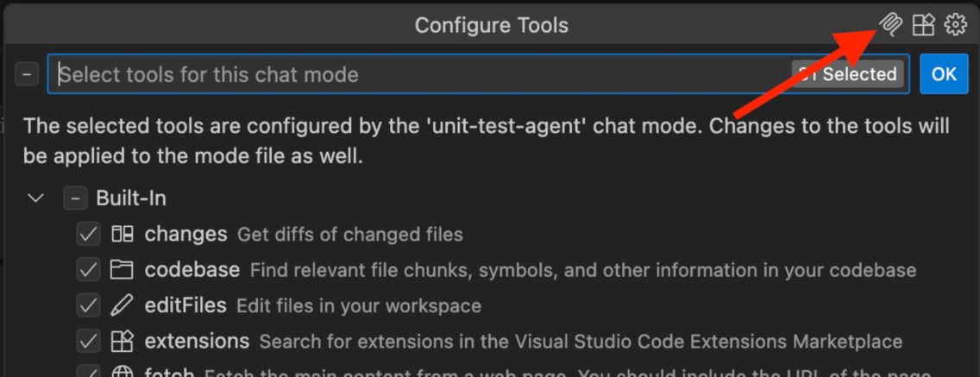980x377 pixels.
Task: Click the paperclip icon in title bar
Action: 890,25
